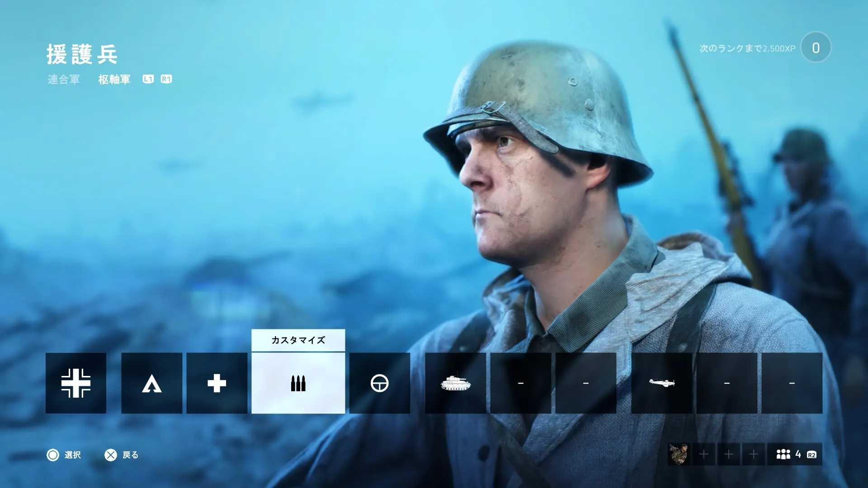Select the last empty plane slot
This screenshot has height=488, width=868.
point(792,383)
